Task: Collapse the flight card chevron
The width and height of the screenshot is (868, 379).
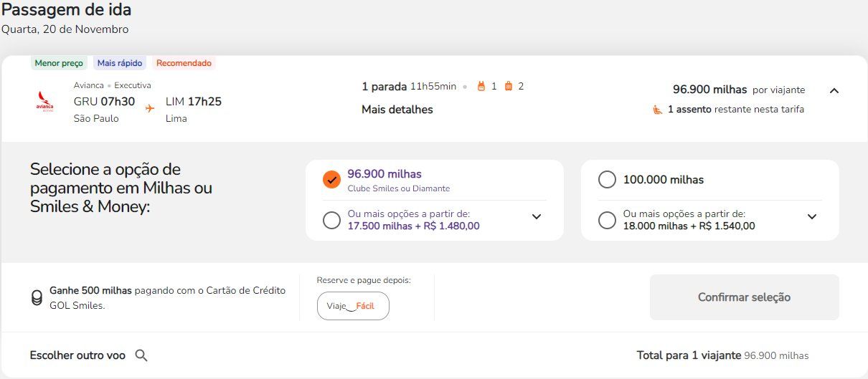Action: (834, 91)
